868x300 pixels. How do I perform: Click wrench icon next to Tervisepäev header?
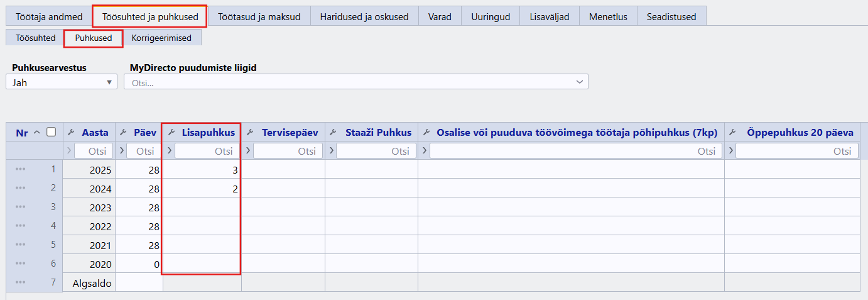[x=250, y=132]
